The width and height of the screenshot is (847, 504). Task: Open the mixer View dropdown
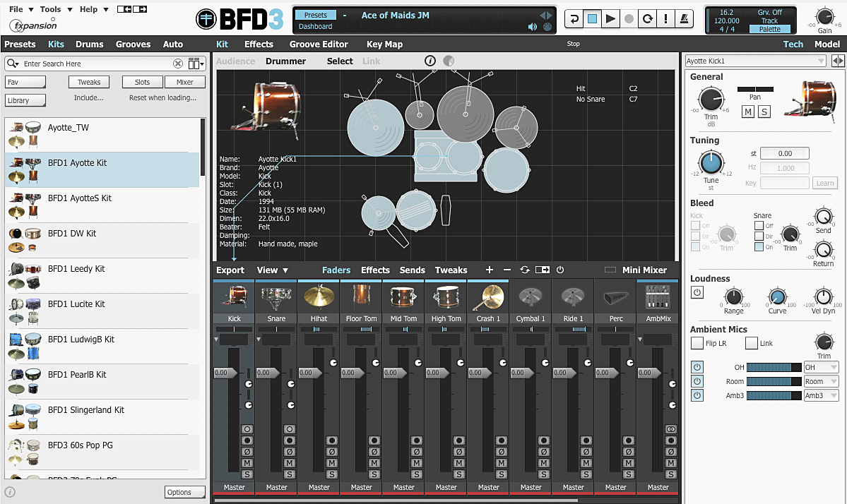pos(272,270)
